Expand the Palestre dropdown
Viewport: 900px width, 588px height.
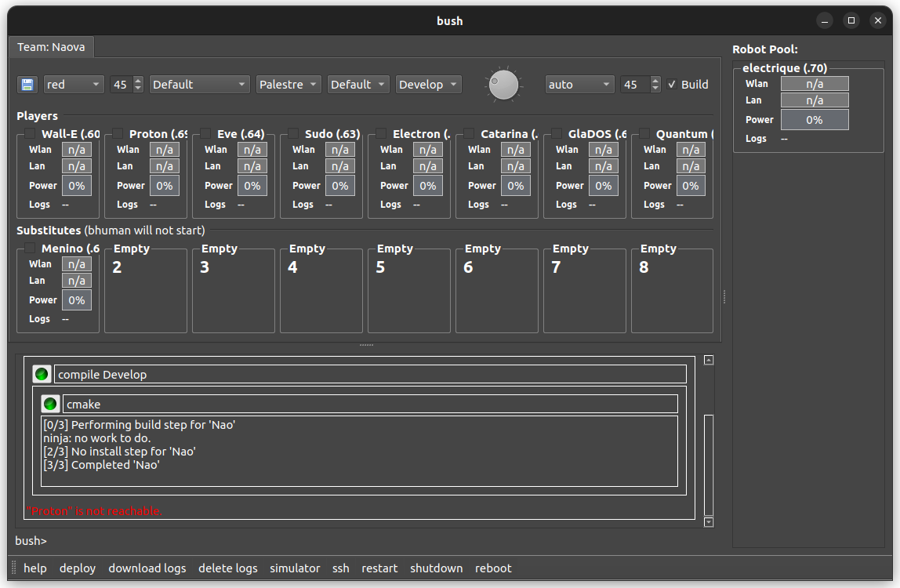pos(288,85)
